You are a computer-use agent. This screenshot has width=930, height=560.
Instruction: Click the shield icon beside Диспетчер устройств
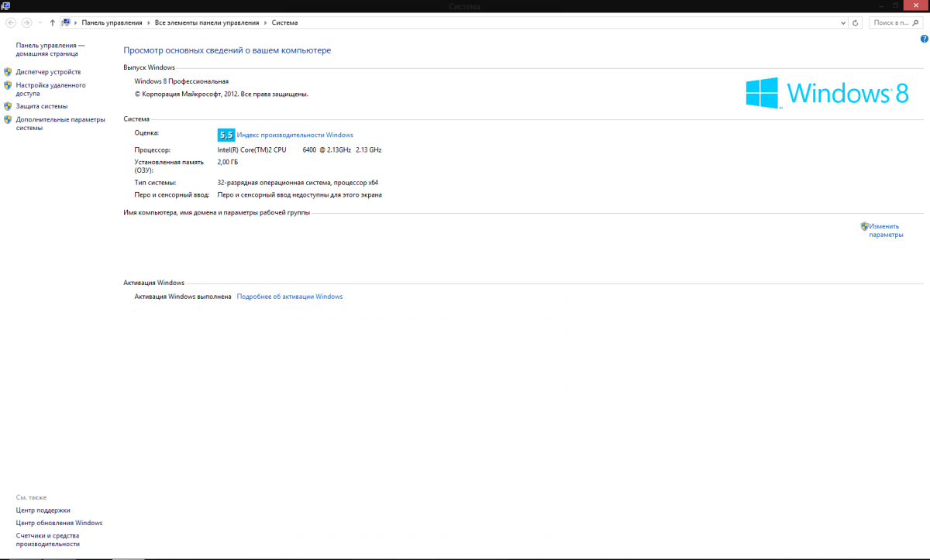click(8, 72)
